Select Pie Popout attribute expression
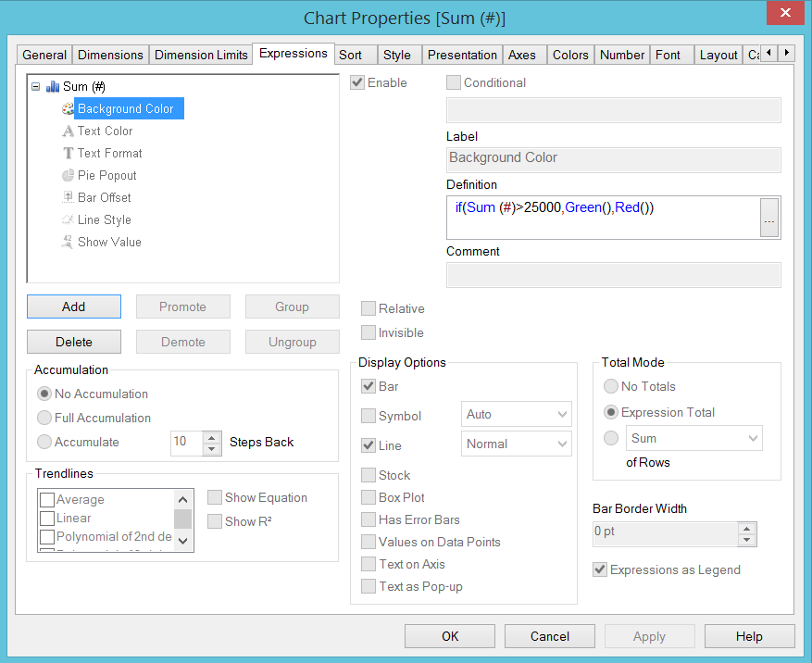812x663 pixels. point(107,176)
